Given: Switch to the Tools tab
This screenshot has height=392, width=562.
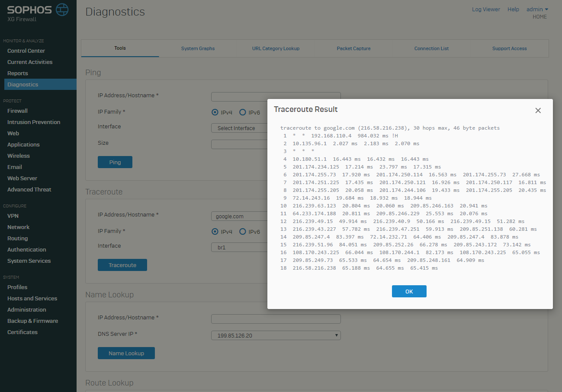Looking at the screenshot, I should (120, 48).
